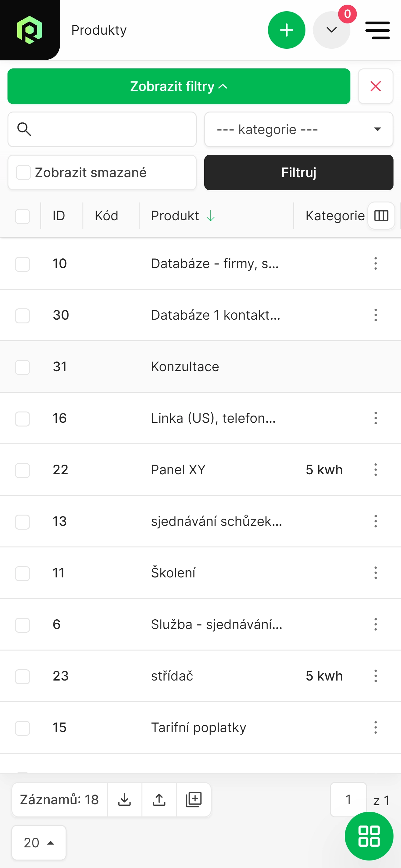Sort by the ID column header
This screenshot has height=868, width=401.
59,216
